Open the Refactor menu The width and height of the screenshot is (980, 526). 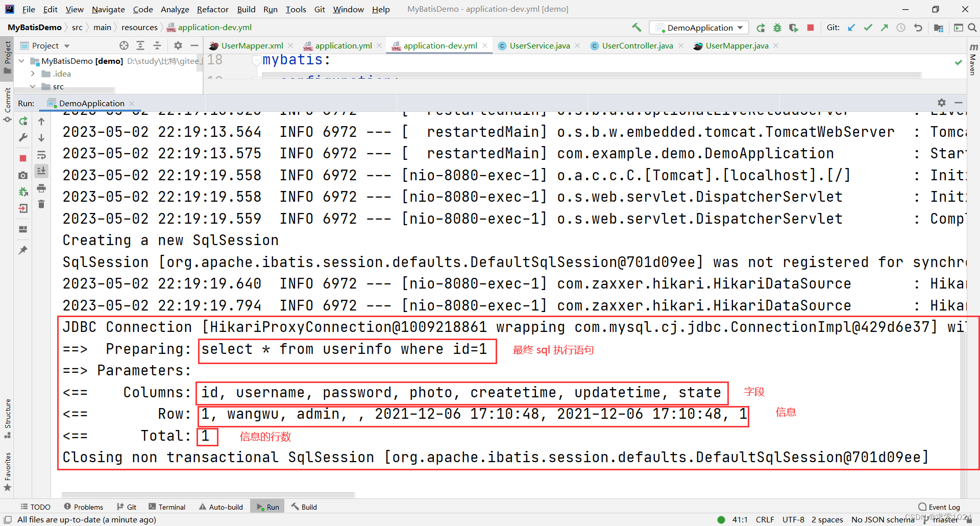(x=213, y=9)
